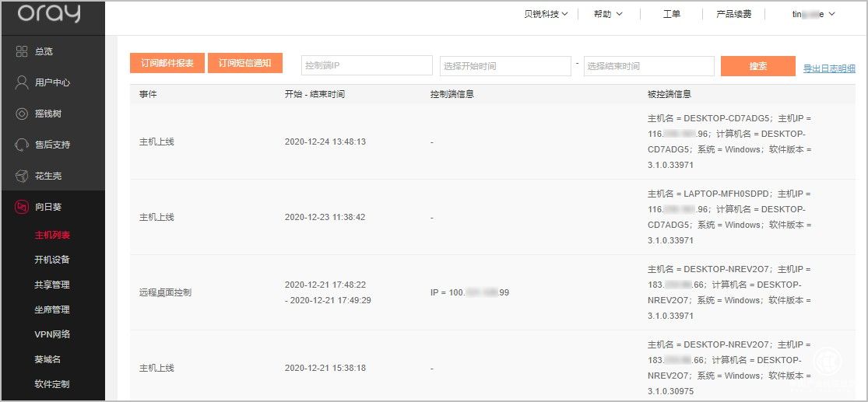Click the 订阅短信通知 button
The width and height of the screenshot is (868, 402).
[x=244, y=63]
